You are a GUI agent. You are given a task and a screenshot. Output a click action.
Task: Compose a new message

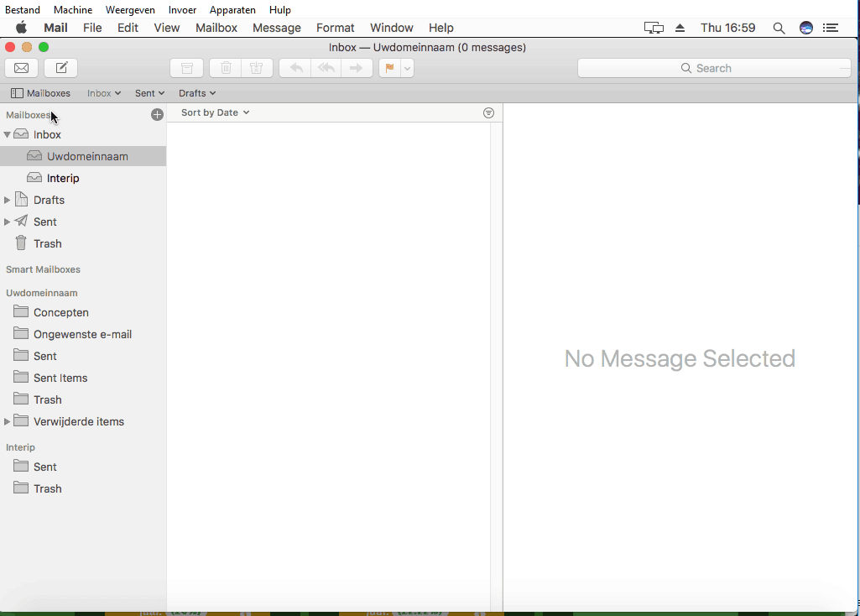click(61, 68)
